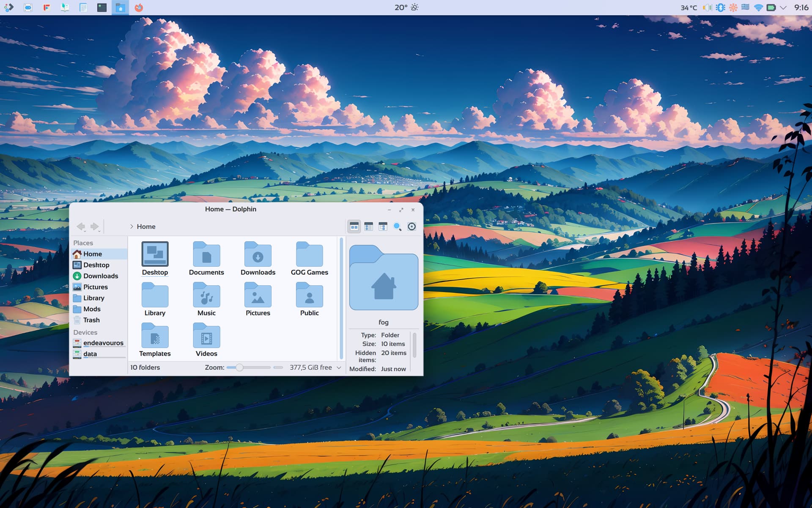The width and height of the screenshot is (812, 508).
Task: Open the terminal from the top panel
Action: tap(101, 8)
